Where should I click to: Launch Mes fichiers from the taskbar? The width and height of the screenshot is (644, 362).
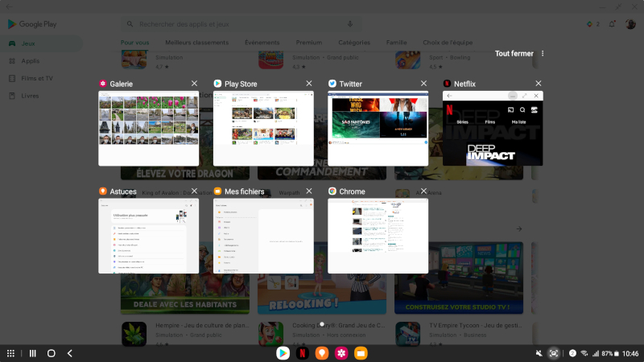[x=361, y=353]
